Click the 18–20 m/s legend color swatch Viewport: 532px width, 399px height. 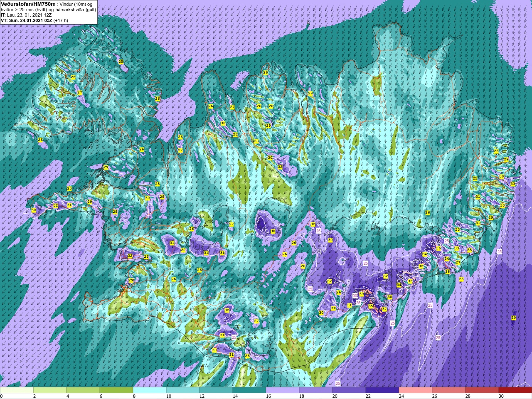click(316, 390)
